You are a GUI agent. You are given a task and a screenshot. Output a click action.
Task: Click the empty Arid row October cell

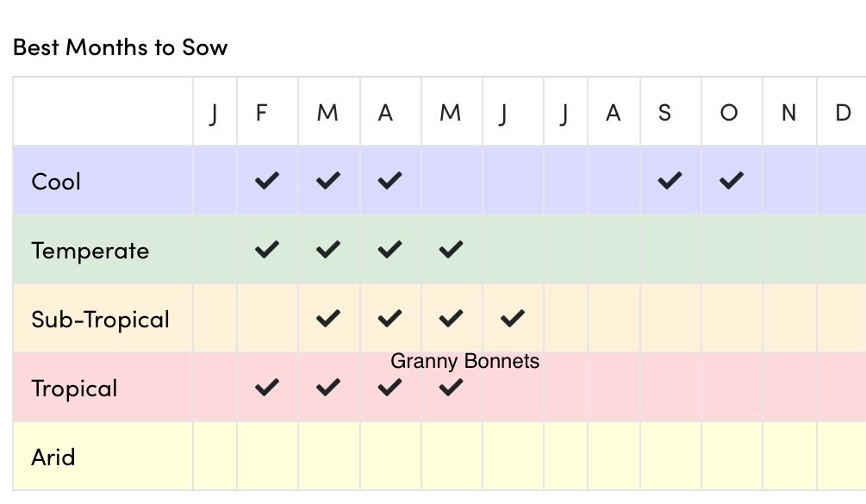click(x=731, y=456)
